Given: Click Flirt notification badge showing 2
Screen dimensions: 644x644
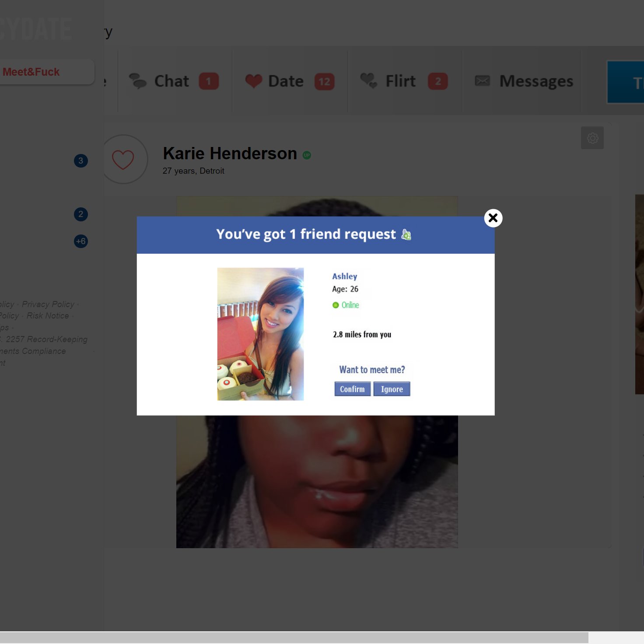Looking at the screenshot, I should (x=438, y=81).
